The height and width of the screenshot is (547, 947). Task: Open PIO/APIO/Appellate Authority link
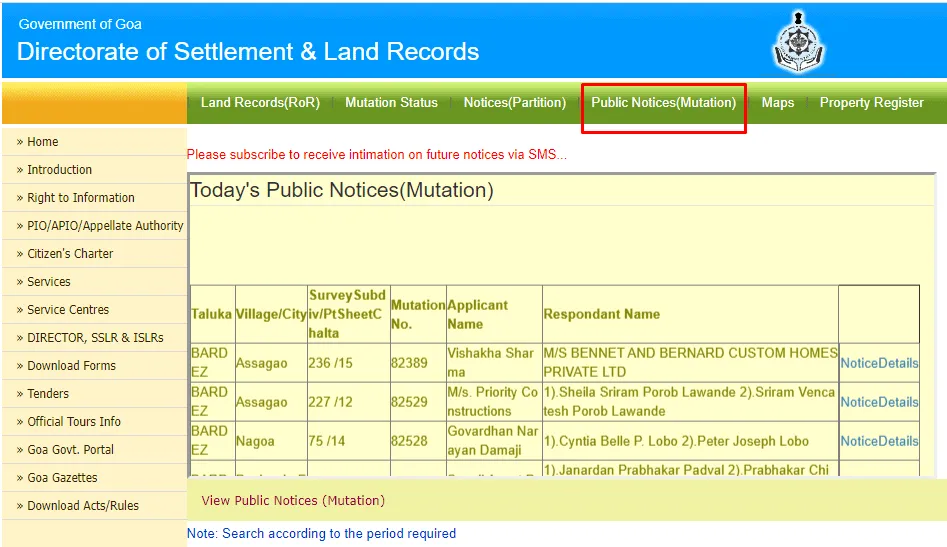coord(105,226)
